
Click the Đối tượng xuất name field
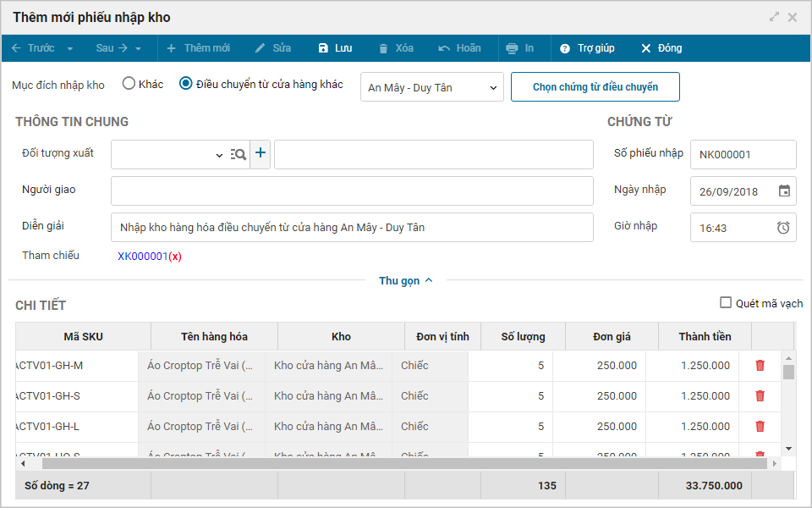434,154
